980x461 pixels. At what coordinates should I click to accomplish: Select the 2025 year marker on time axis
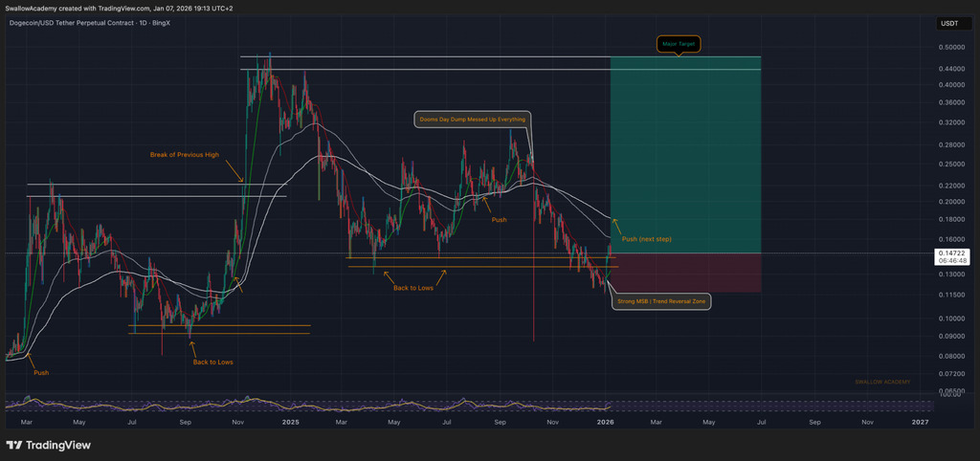[291, 421]
